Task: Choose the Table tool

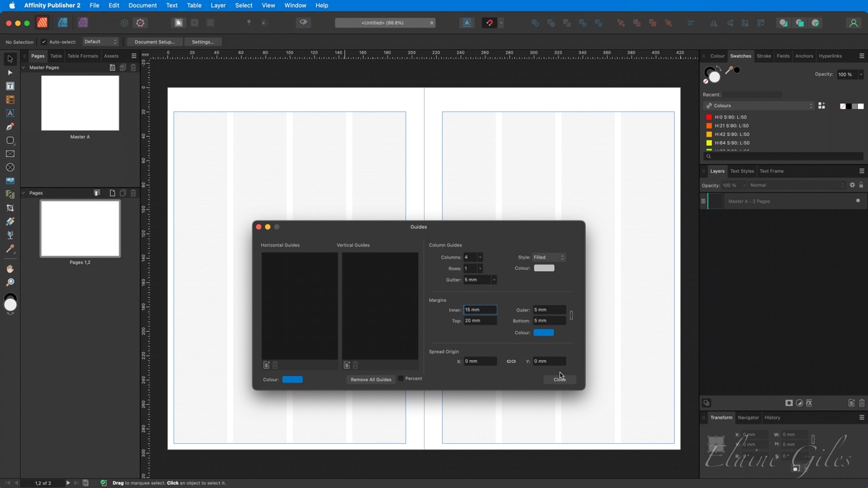Action: [x=10, y=100]
